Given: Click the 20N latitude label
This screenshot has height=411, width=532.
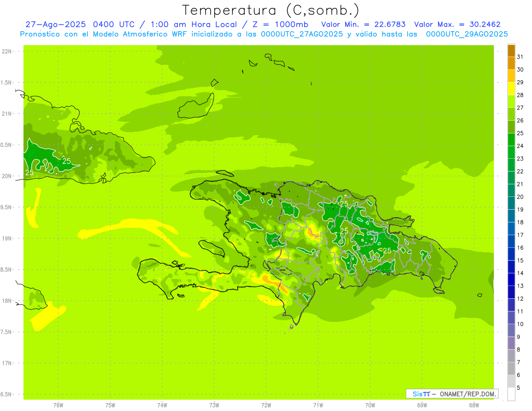Looking at the screenshot, I should (x=7, y=176).
